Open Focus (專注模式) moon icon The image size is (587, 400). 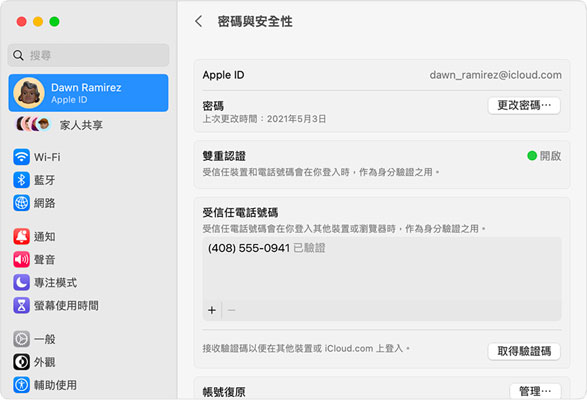21,282
